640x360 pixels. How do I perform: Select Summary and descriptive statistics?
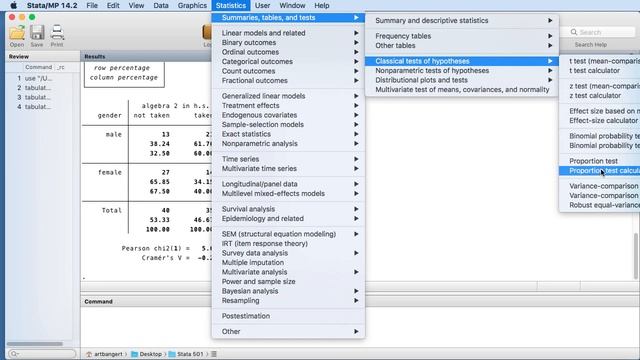click(x=462, y=20)
